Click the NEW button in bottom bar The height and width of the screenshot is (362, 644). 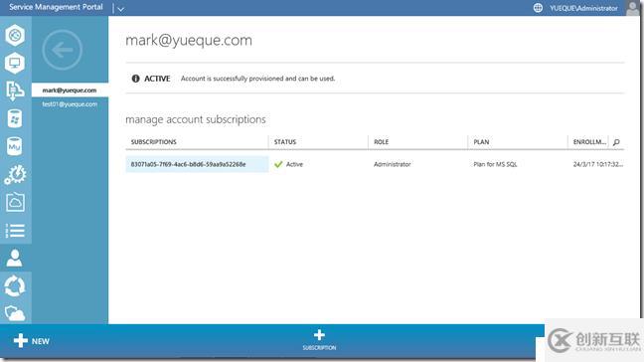(x=32, y=341)
